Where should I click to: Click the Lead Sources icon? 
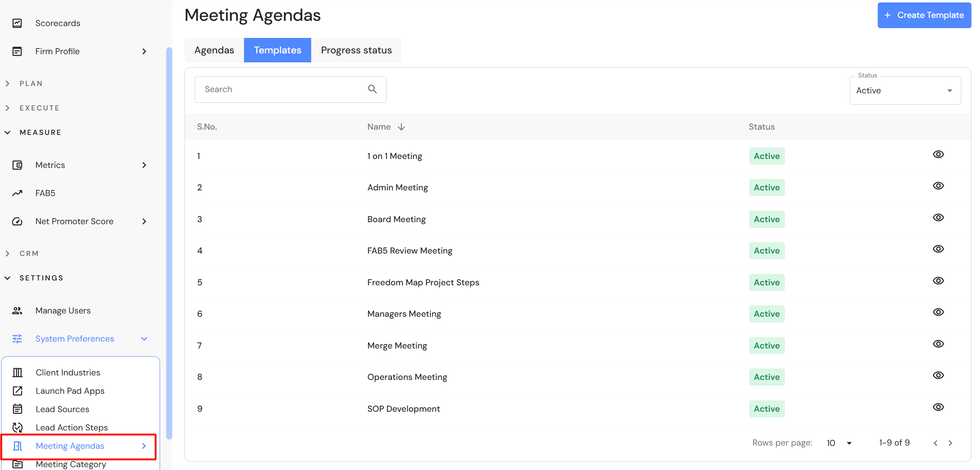pyautogui.click(x=18, y=409)
